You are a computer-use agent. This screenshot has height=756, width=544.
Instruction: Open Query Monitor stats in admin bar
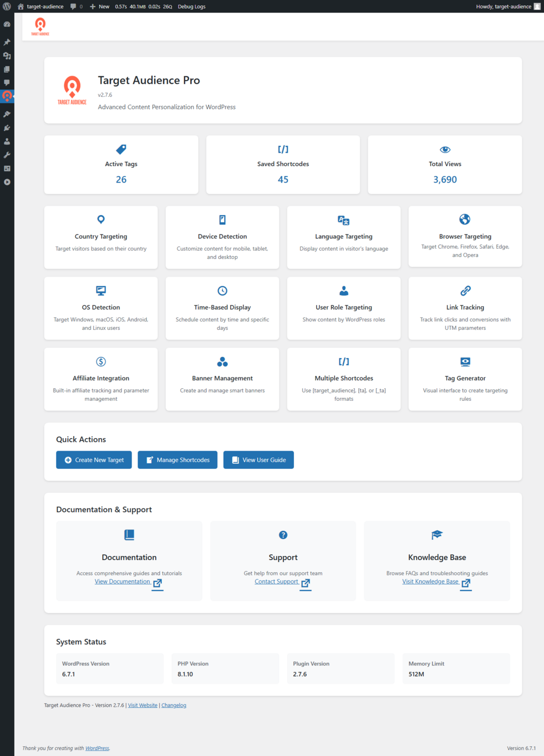(143, 6)
